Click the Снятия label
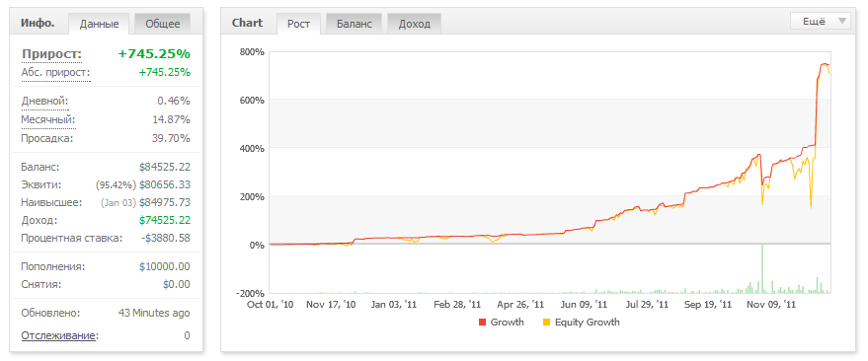This screenshot has width=868, height=361. click(41, 285)
